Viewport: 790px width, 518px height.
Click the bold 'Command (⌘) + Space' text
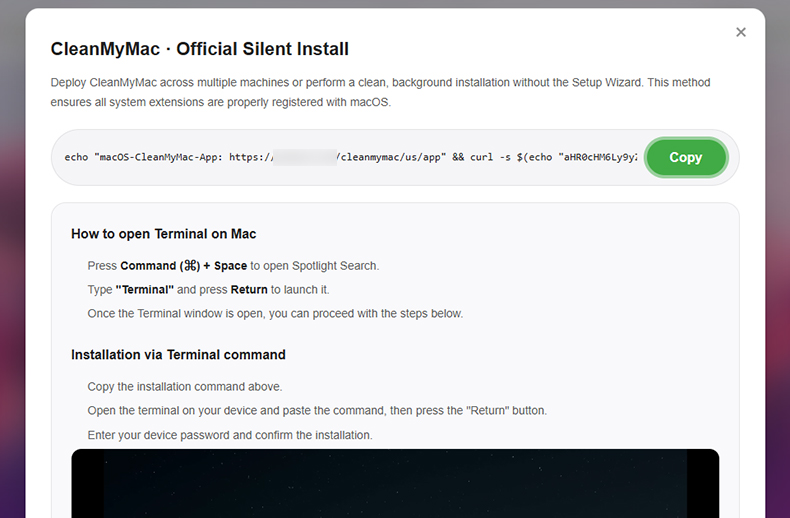point(183,266)
